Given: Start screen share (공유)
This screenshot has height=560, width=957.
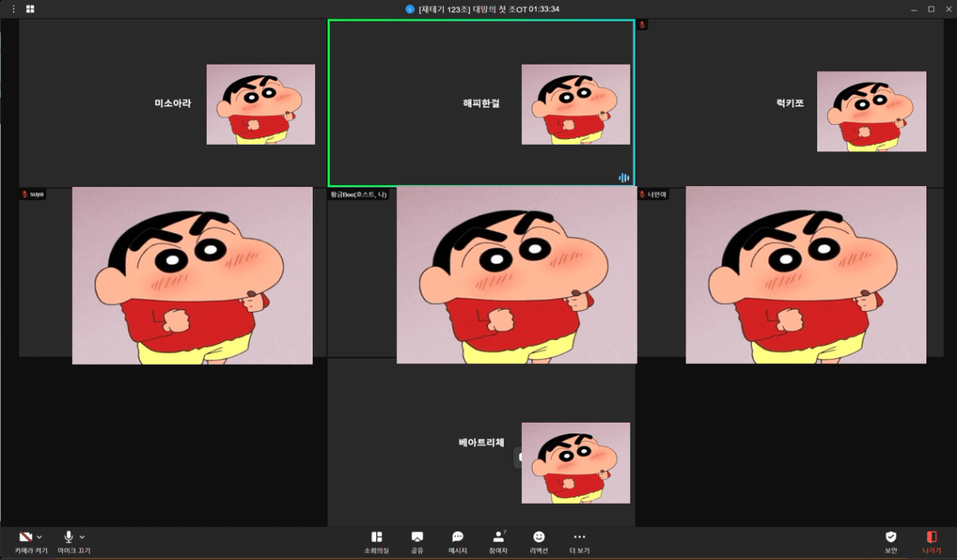Looking at the screenshot, I should (417, 543).
